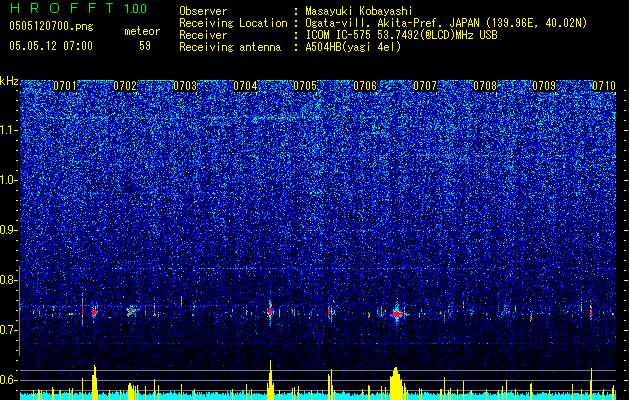This screenshot has width=629, height=400.
Task: Click the meteor count value 59
Action: coord(145,46)
